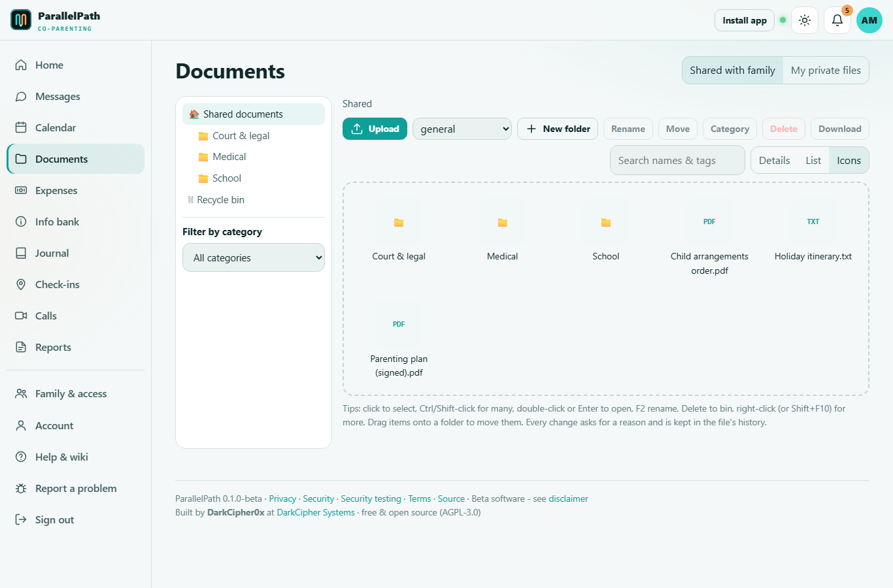893x588 pixels.
Task: Open Report a problem bug icon
Action: [21, 488]
